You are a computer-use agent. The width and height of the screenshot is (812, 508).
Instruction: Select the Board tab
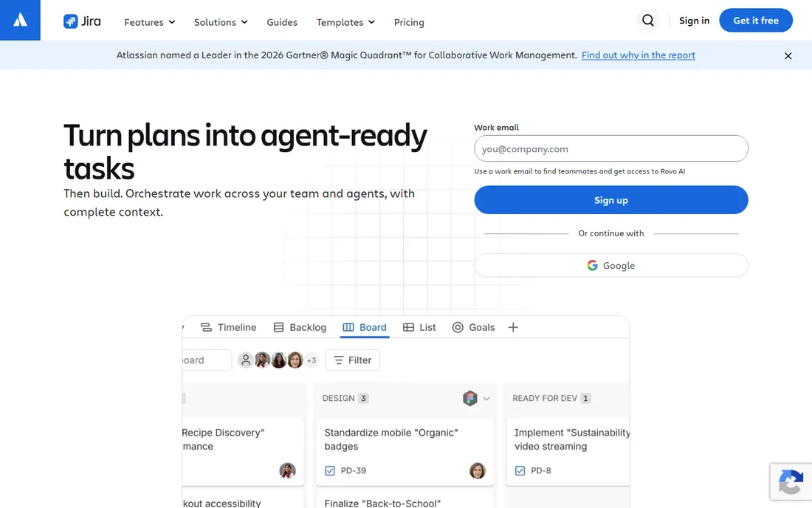click(x=365, y=327)
